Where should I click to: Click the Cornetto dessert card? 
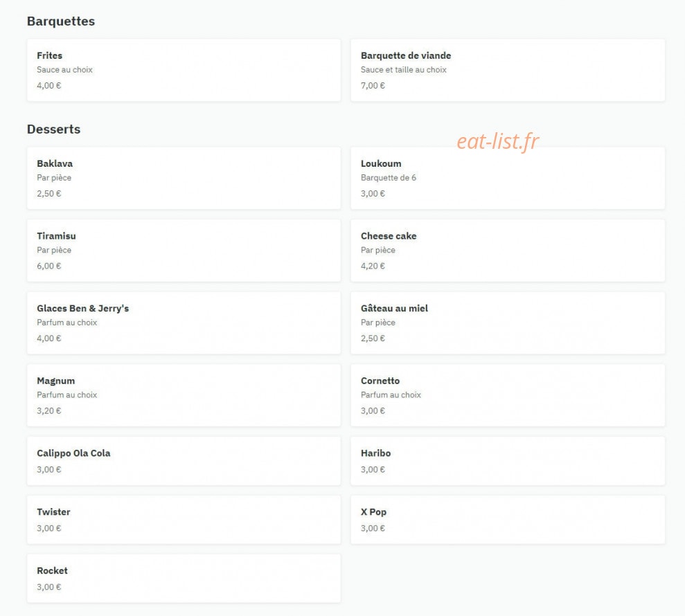(508, 395)
